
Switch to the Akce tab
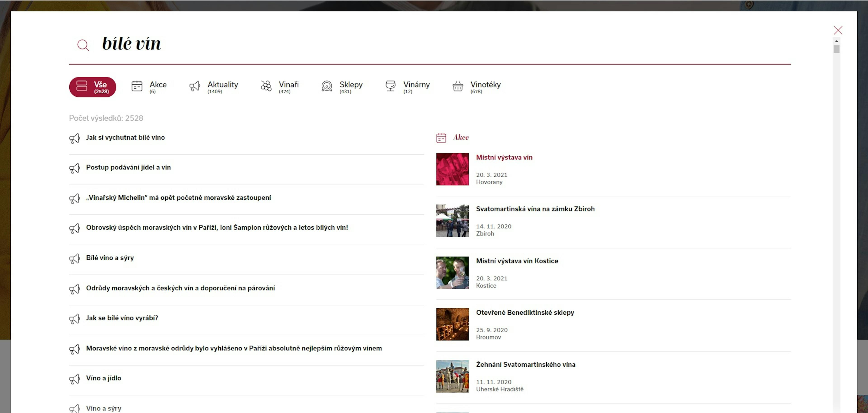[x=149, y=87]
